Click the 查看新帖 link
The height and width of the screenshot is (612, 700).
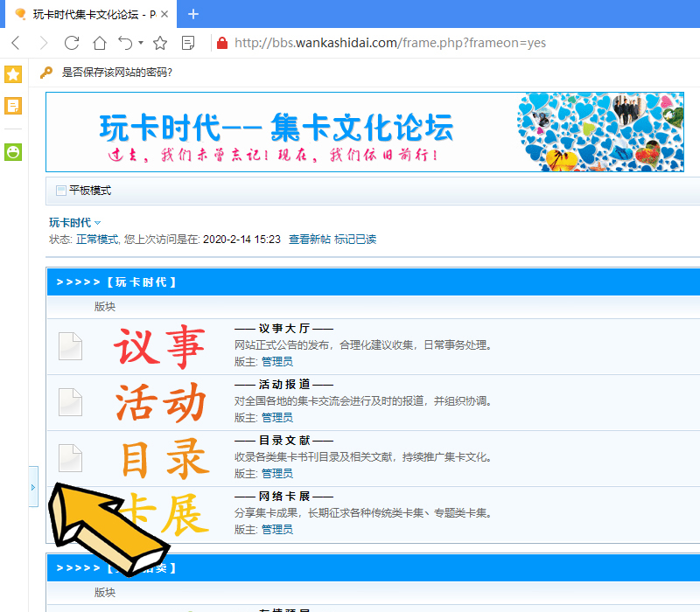pyautogui.click(x=310, y=239)
